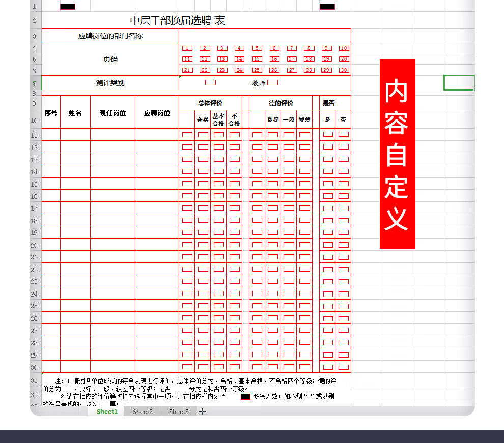
Task: Tick the 教师 checkbox in 测评类别 row
Action: point(273,82)
